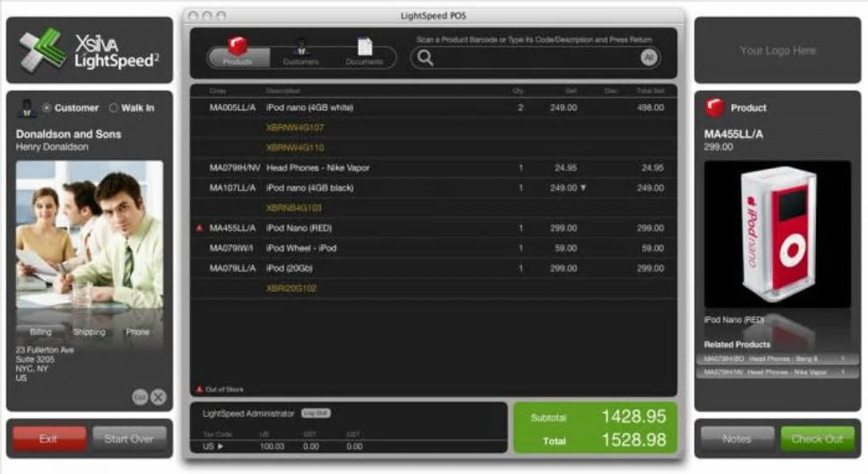Click the Code column header
Image resolution: width=868 pixels, height=474 pixels.
coord(218,90)
